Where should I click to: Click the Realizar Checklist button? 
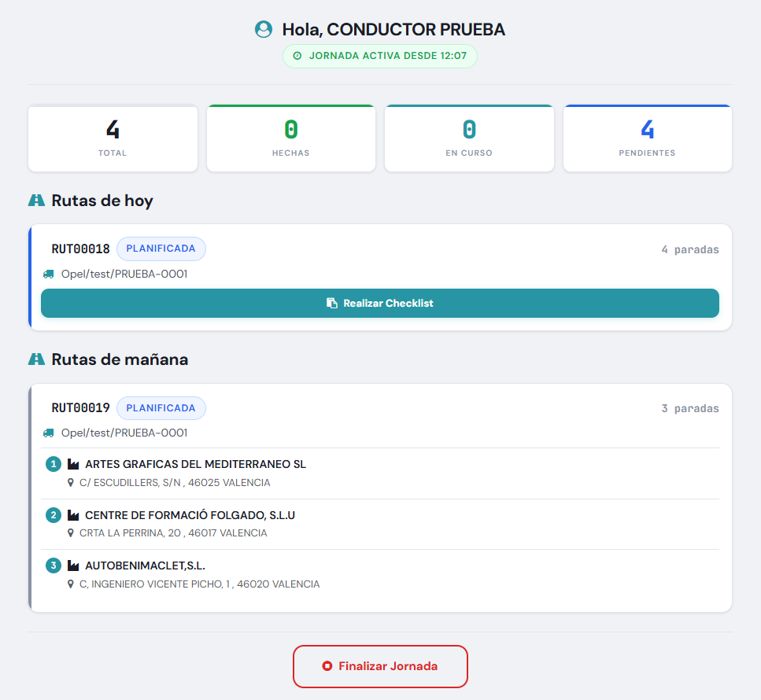(x=380, y=303)
